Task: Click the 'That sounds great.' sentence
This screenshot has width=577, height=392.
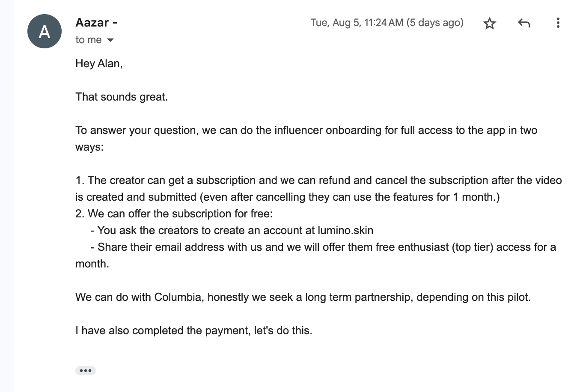Action: tap(122, 97)
